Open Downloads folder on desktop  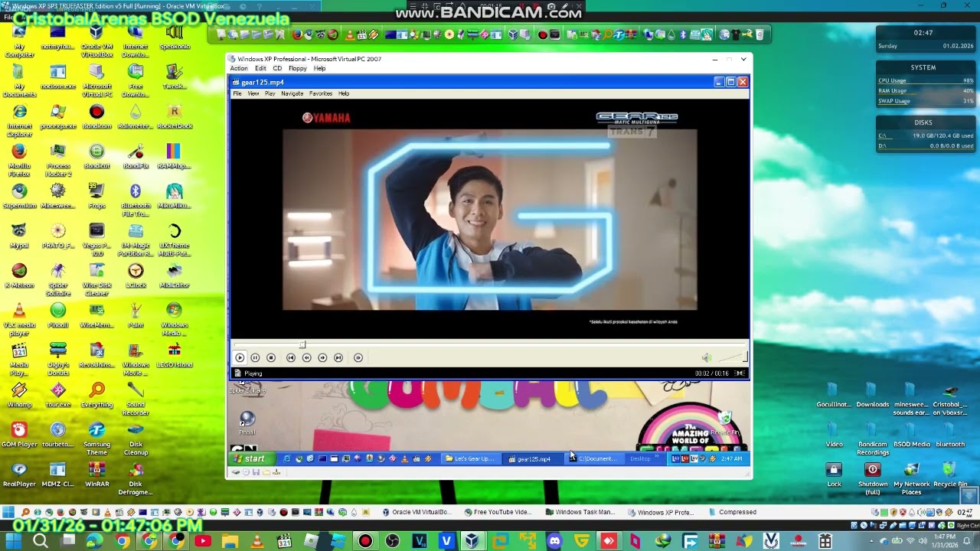pyautogui.click(x=873, y=395)
